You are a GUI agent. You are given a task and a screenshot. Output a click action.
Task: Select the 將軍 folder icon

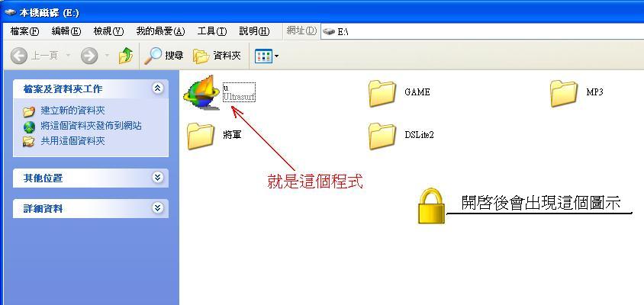pyautogui.click(x=201, y=136)
